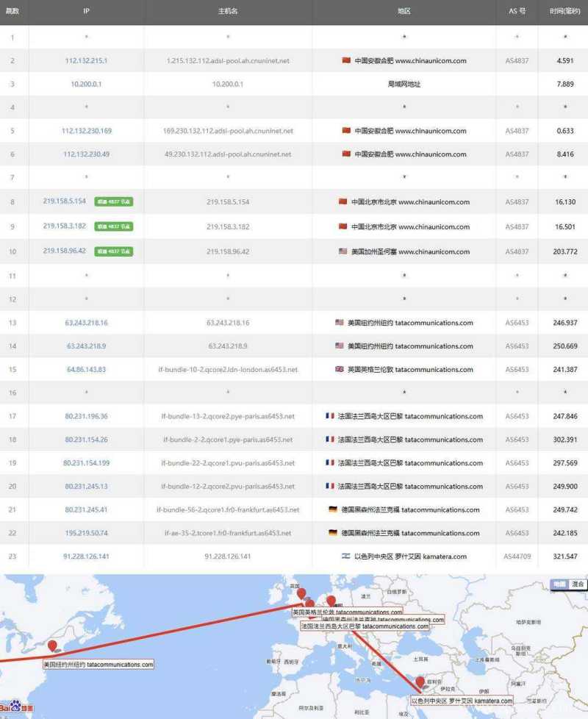Click the China flag icon in hop 2
Screen dimensions: 588x719
tap(345, 61)
